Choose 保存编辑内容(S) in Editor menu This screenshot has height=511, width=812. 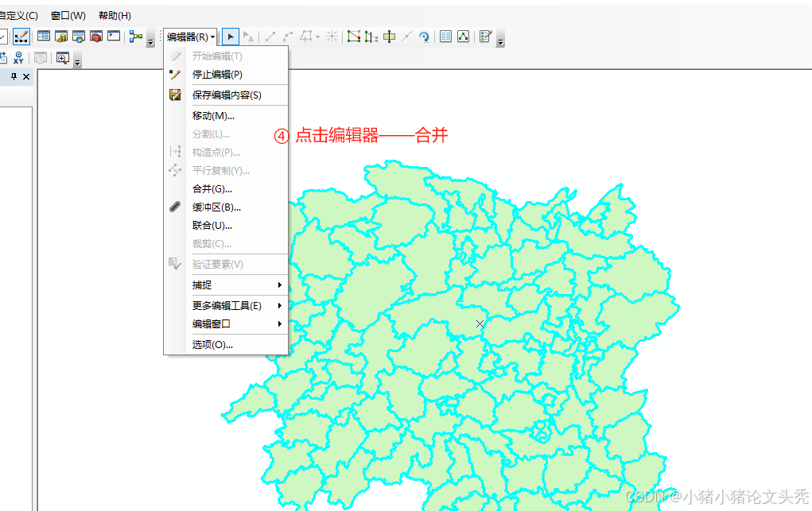tap(227, 95)
